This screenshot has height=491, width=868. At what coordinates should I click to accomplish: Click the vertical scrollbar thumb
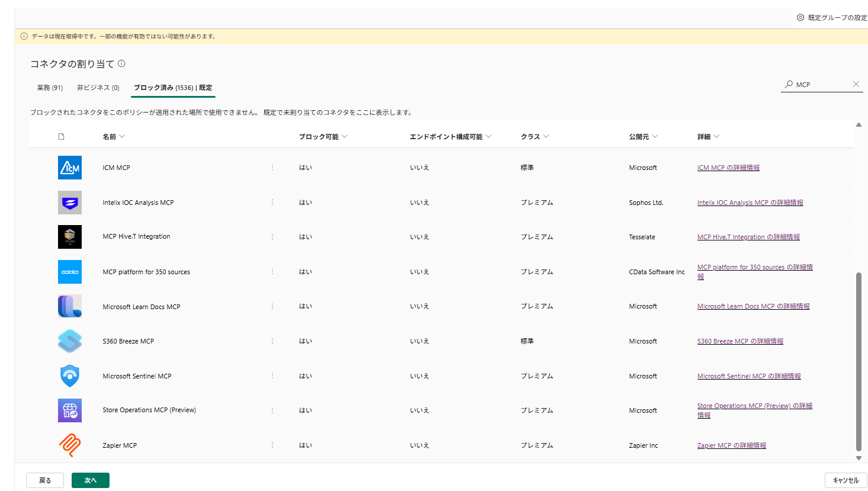tap(859, 362)
